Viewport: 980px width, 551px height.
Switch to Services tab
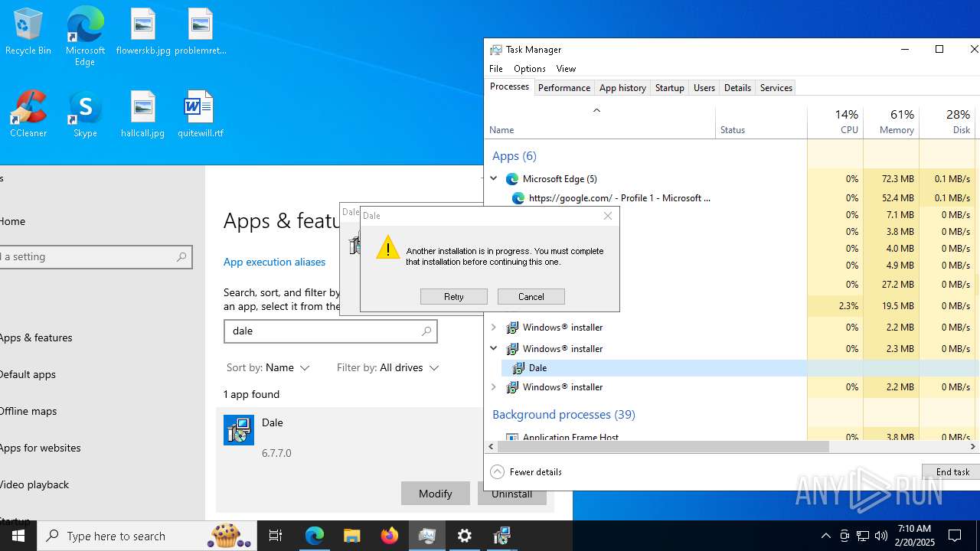tap(776, 88)
